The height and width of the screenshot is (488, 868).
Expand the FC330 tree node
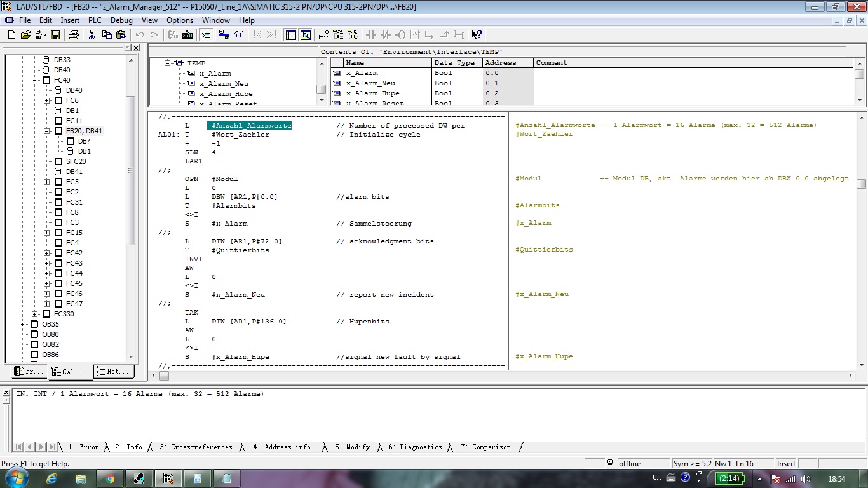coord(35,314)
